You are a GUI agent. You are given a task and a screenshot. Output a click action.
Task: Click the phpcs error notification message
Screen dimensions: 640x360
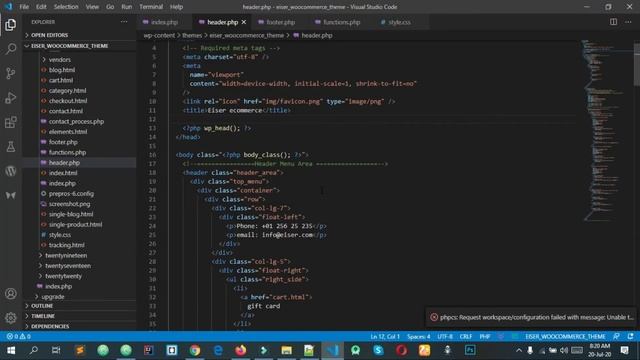tap(536, 317)
